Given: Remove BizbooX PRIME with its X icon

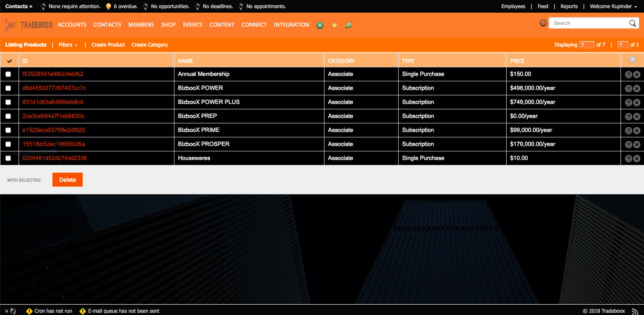Looking at the screenshot, I should [x=636, y=131].
